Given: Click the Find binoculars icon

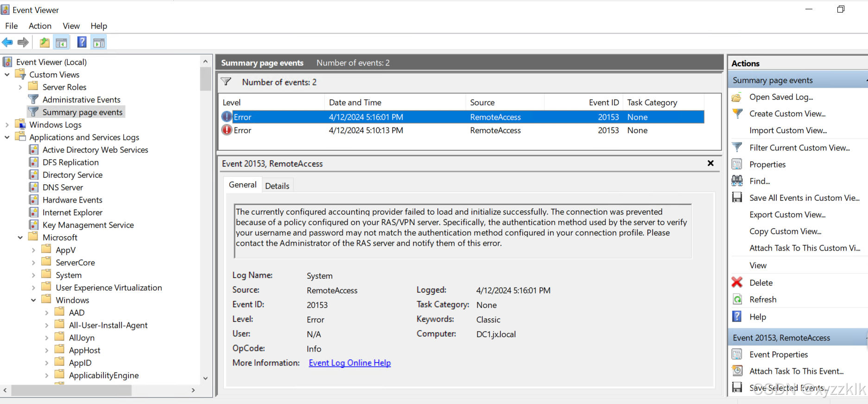Looking at the screenshot, I should (737, 181).
